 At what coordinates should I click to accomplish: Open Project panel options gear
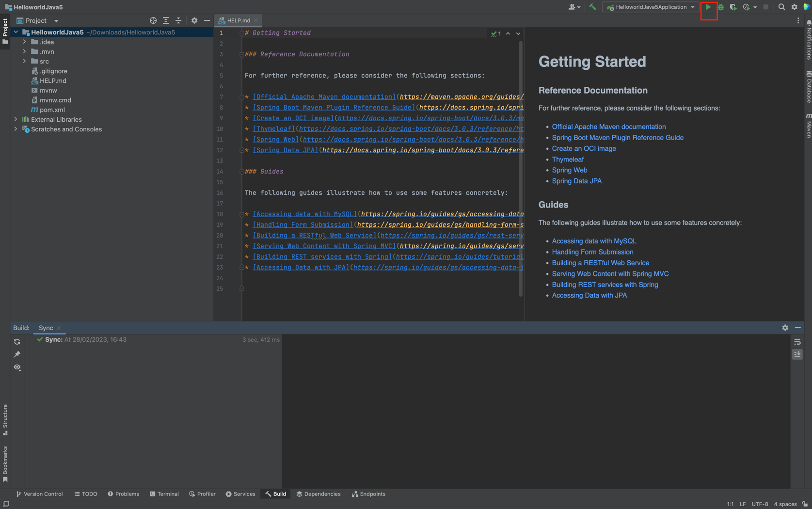click(x=194, y=20)
